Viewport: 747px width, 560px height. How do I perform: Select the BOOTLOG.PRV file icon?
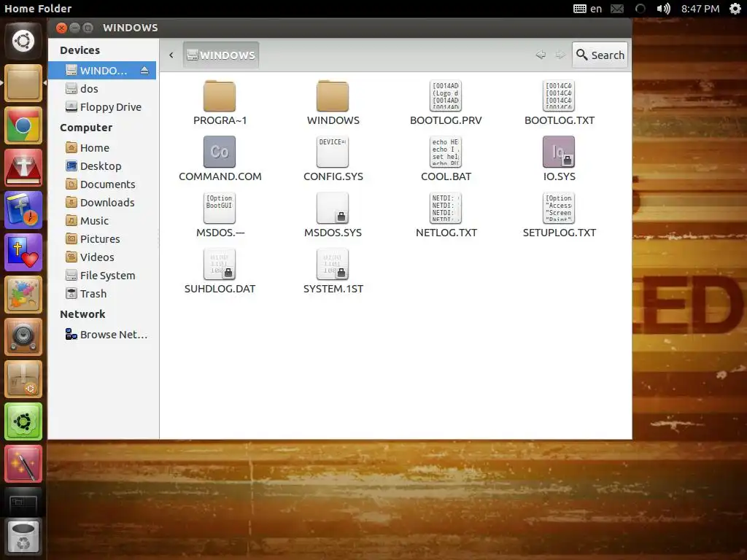[x=446, y=96]
